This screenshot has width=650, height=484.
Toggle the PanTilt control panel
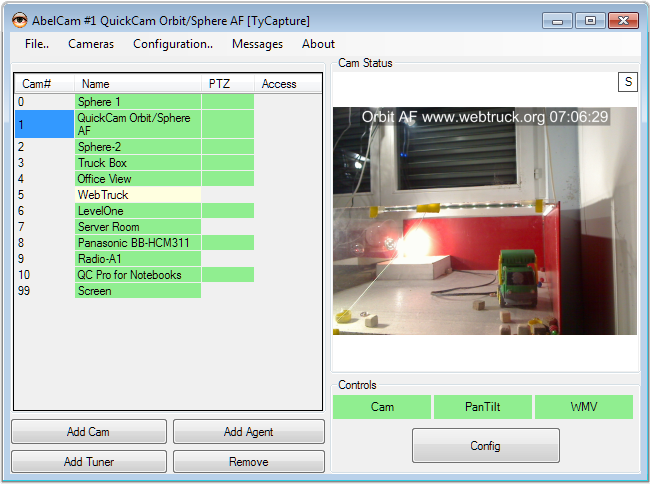(483, 407)
